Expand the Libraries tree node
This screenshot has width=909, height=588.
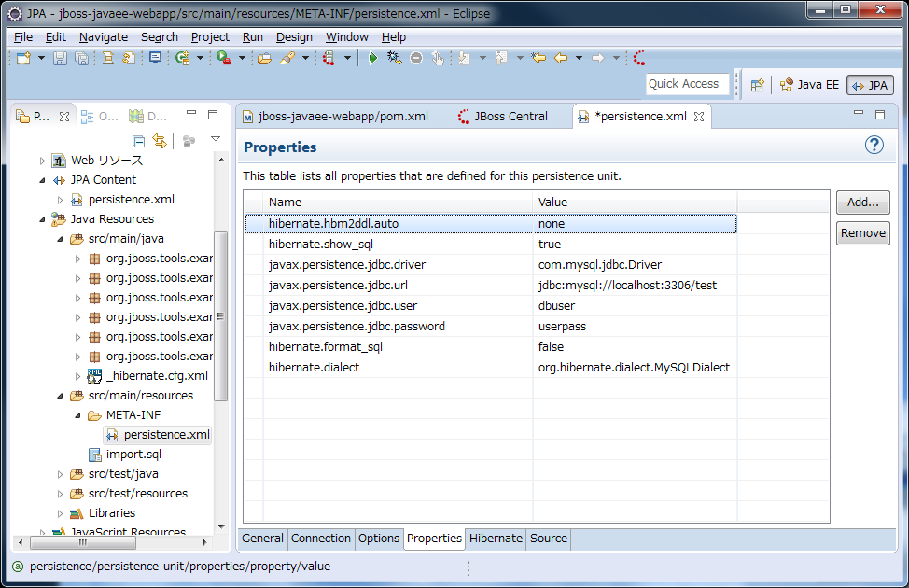(x=60, y=513)
